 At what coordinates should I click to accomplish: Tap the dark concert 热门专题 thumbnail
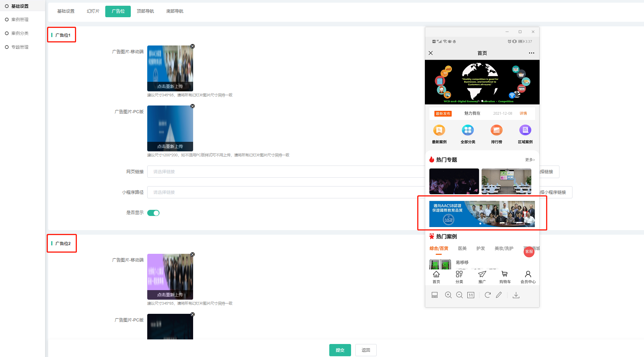pos(454,181)
